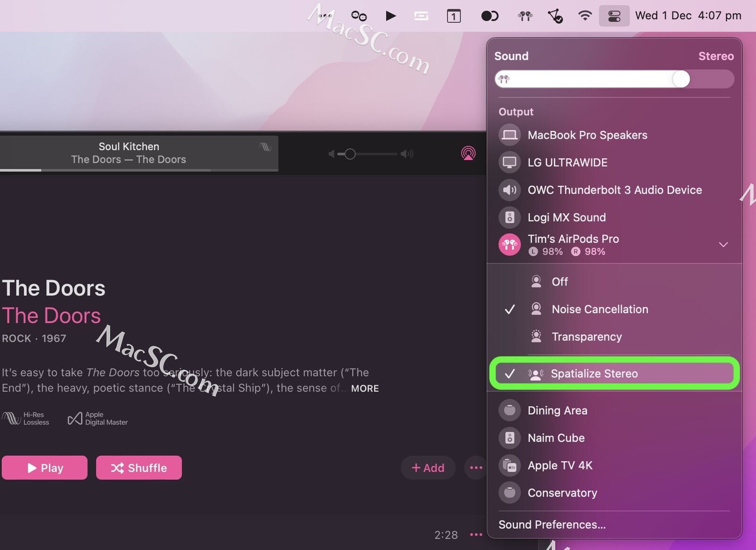Screen dimensions: 756x550
Task: Select MacBook Pro Speakers laptop icon
Action: 509,135
